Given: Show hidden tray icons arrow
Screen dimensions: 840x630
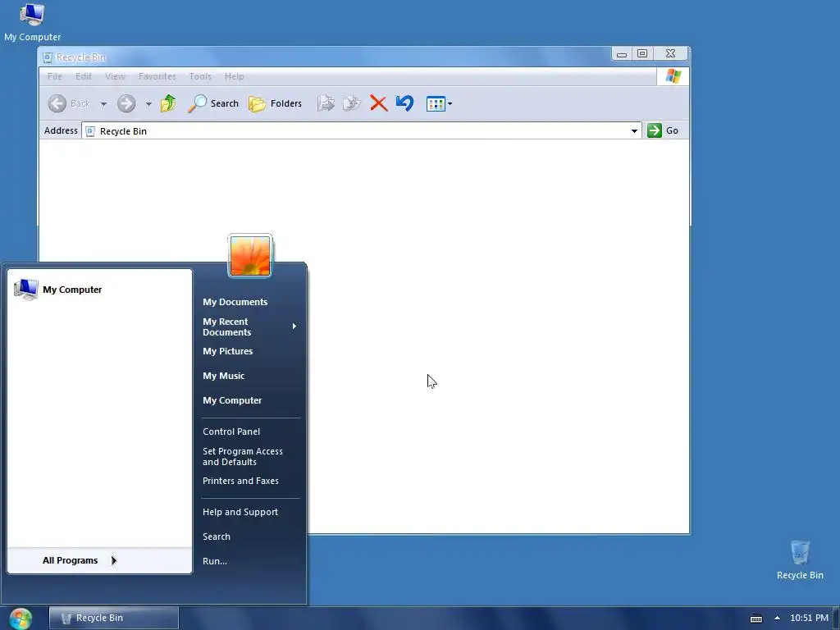Looking at the screenshot, I should point(777,618).
